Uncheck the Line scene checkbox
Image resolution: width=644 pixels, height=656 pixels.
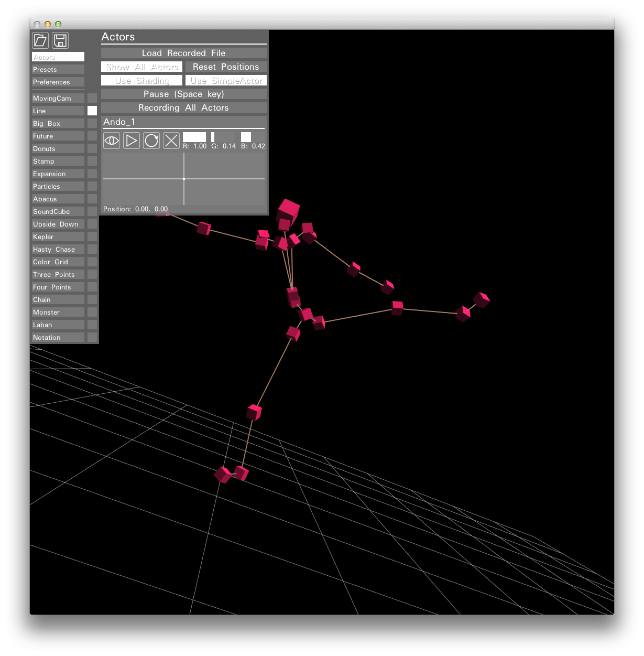pos(92,111)
